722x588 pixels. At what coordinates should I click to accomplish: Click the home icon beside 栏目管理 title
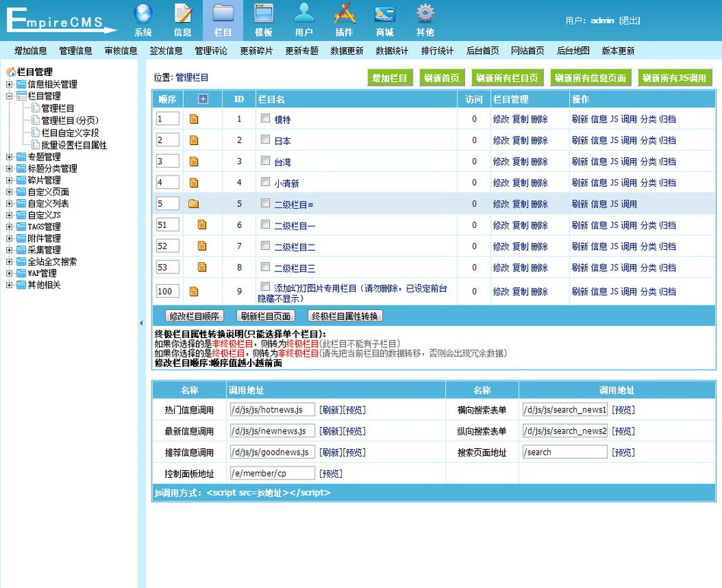[x=11, y=71]
